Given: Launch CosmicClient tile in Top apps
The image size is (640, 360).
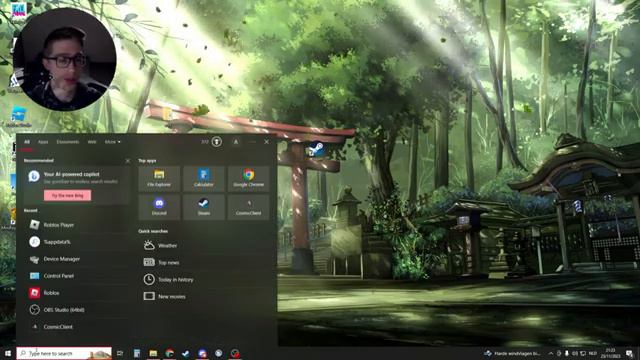Looking at the screenshot, I should point(248,207).
